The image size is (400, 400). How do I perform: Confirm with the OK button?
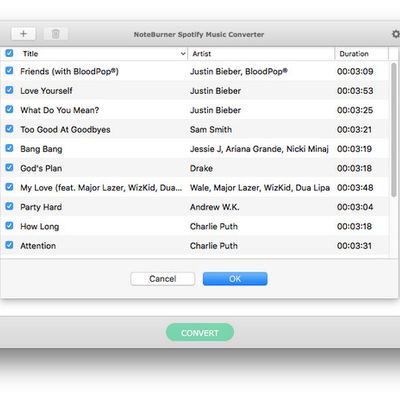(235, 279)
